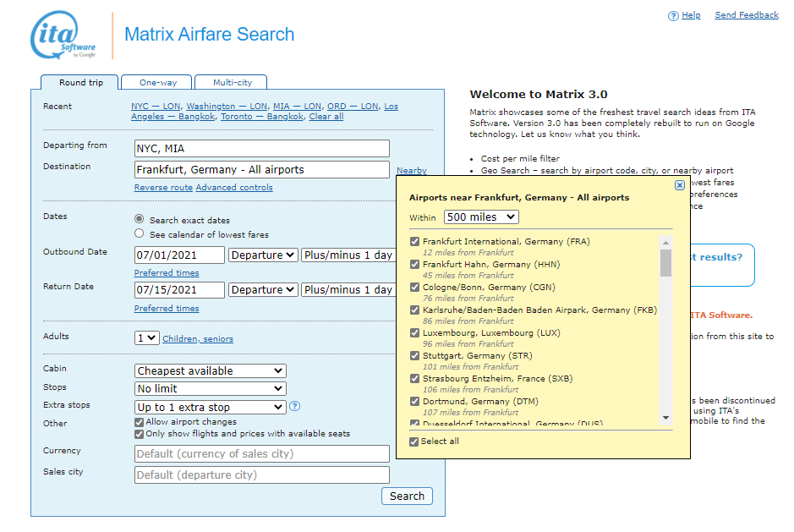The image size is (794, 532).
Task: Open return Departure dropdown
Action: click(262, 290)
